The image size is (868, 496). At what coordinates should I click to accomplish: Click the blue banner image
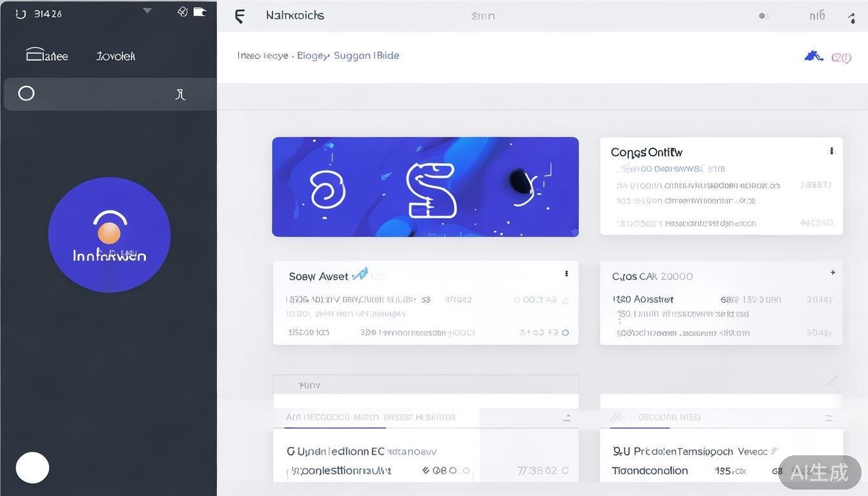click(x=425, y=187)
